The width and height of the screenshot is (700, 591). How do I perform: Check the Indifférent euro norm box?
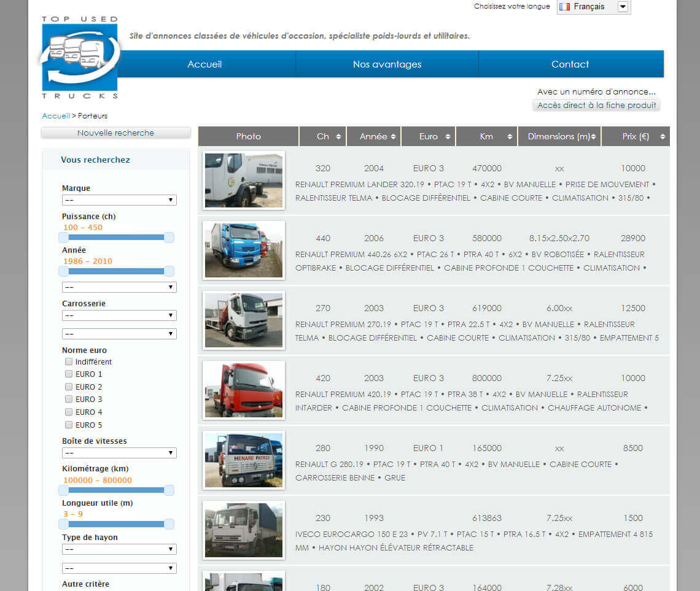pos(68,361)
